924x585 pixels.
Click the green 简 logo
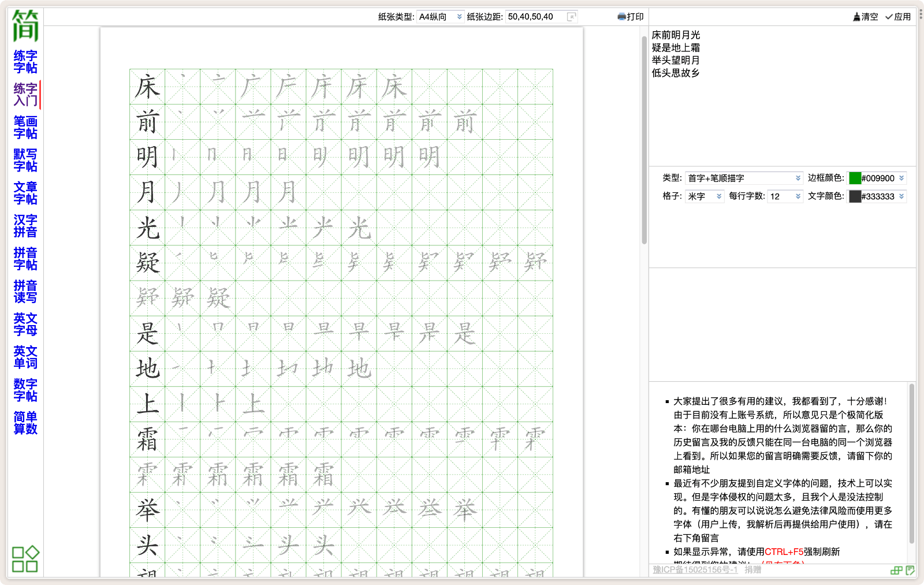(x=25, y=26)
